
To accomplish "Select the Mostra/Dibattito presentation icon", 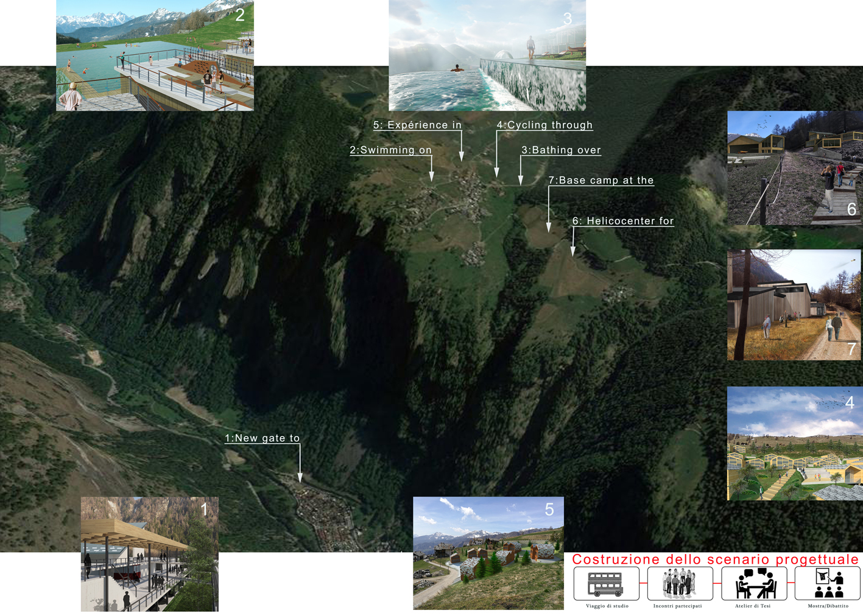I will (827, 583).
